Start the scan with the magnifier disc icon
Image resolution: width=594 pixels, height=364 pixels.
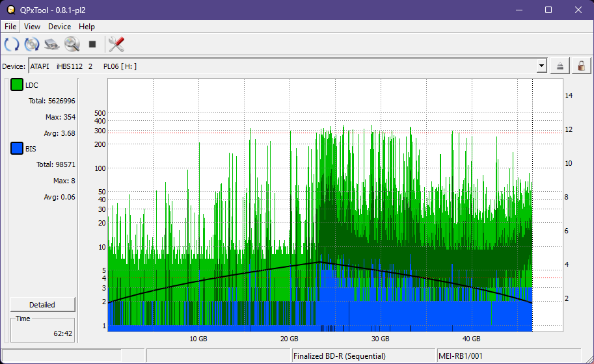click(x=72, y=44)
